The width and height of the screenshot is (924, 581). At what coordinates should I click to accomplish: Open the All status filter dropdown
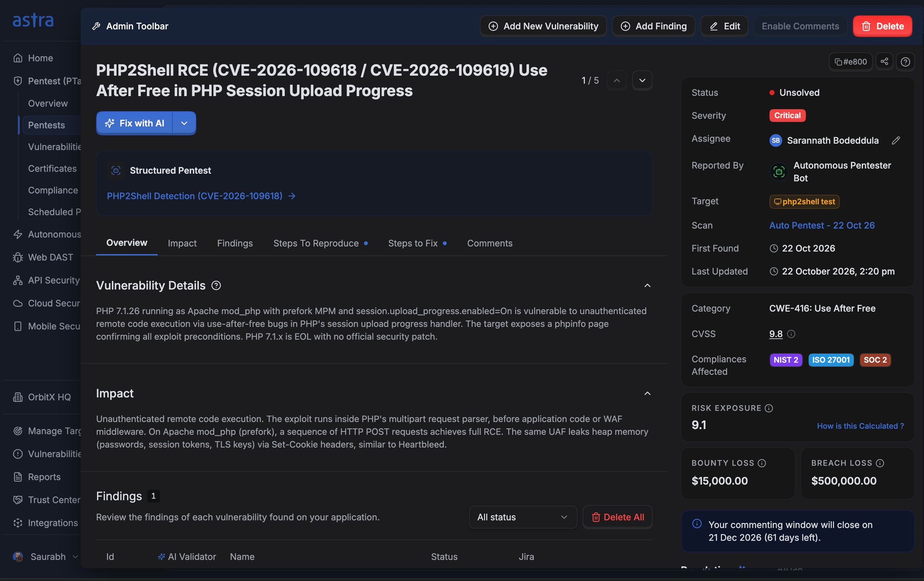point(523,517)
